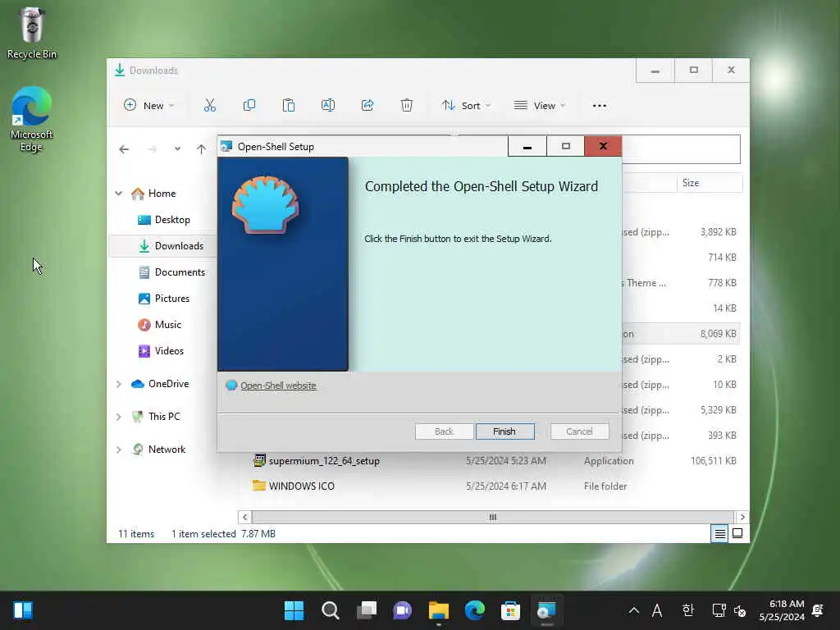Expand the This PC tree node
Viewport: 840px width, 630px height.
(119, 417)
